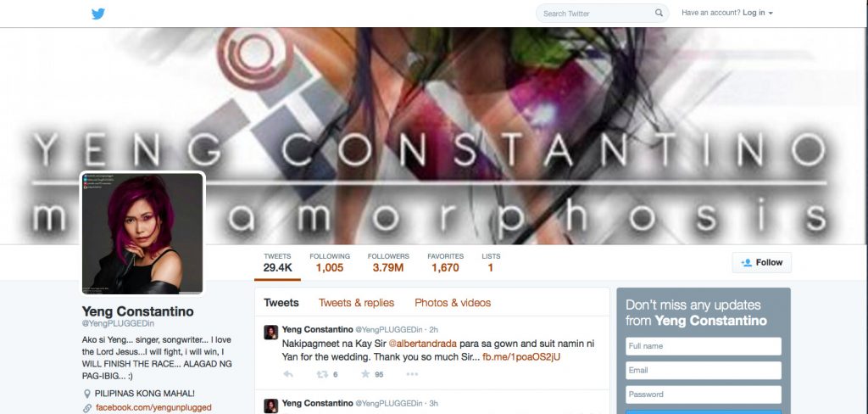Click avatar beside the first tweet
The height and width of the screenshot is (414, 868).
click(x=270, y=332)
